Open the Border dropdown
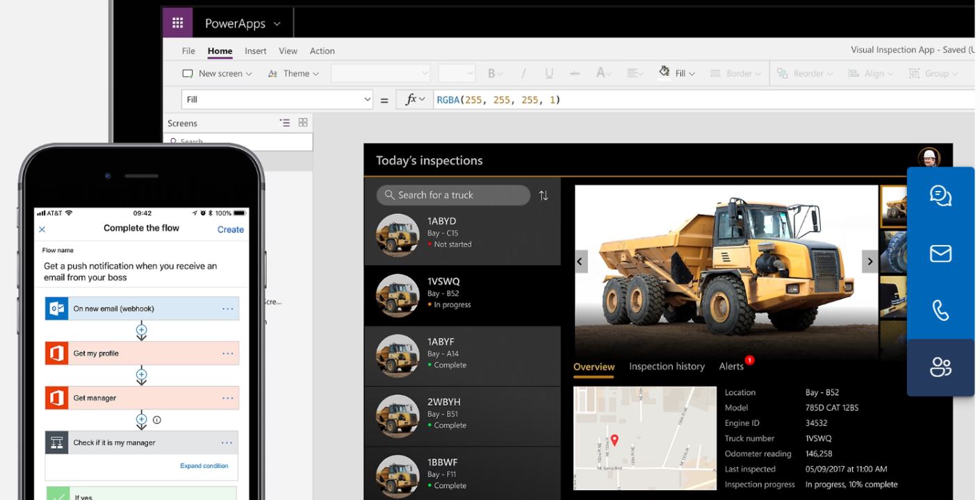Viewport: 980px width, 500px height. tap(735, 73)
